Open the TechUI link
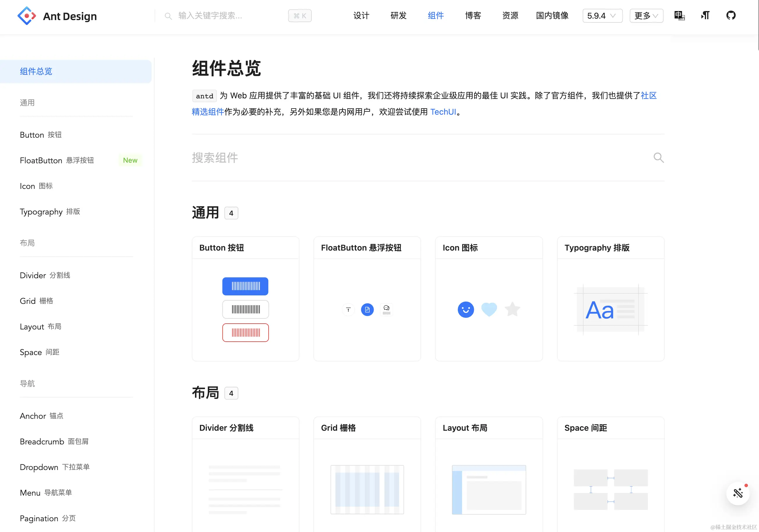 (443, 112)
